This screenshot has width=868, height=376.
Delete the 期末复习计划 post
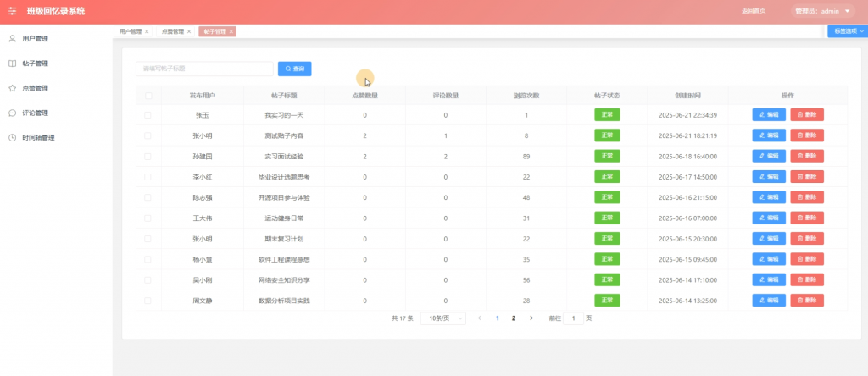[807, 238]
